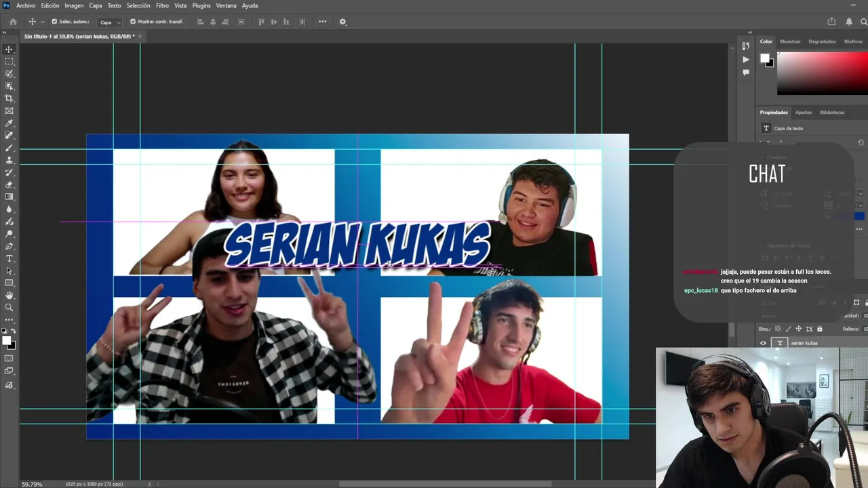Select the Rectangular Marquee tool
This screenshot has width=868, height=488.
[x=9, y=62]
